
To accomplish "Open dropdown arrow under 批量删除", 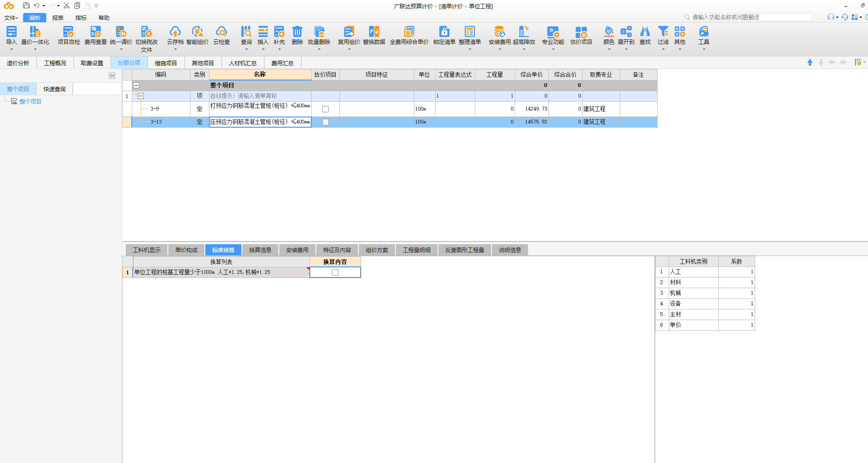I will (x=319, y=49).
